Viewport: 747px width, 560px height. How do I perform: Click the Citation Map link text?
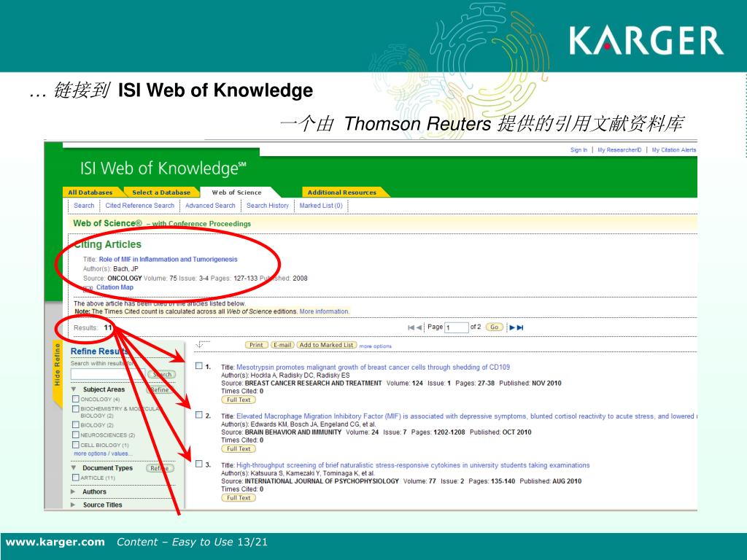pos(115,287)
